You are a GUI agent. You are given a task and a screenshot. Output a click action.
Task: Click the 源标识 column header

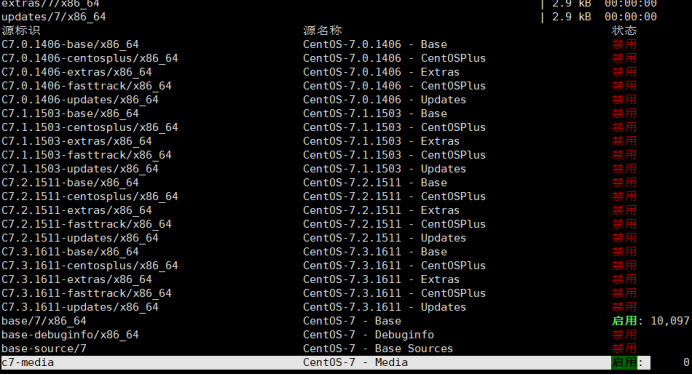tap(21, 30)
